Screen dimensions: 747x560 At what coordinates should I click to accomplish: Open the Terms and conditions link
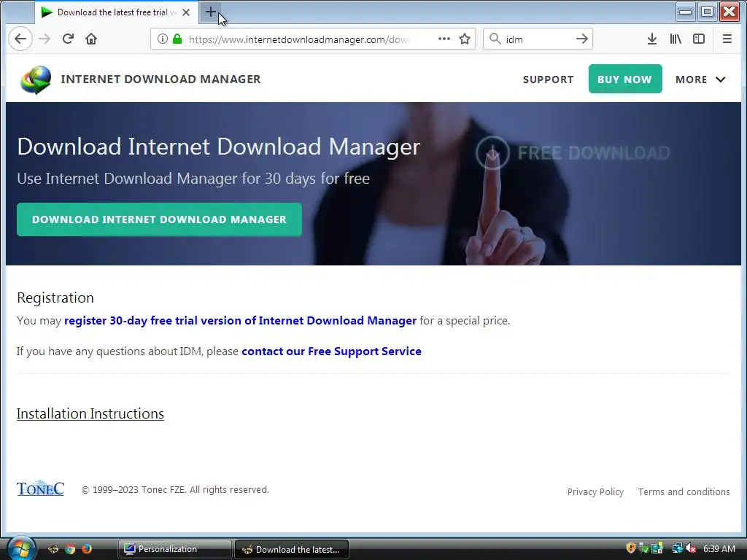click(684, 492)
